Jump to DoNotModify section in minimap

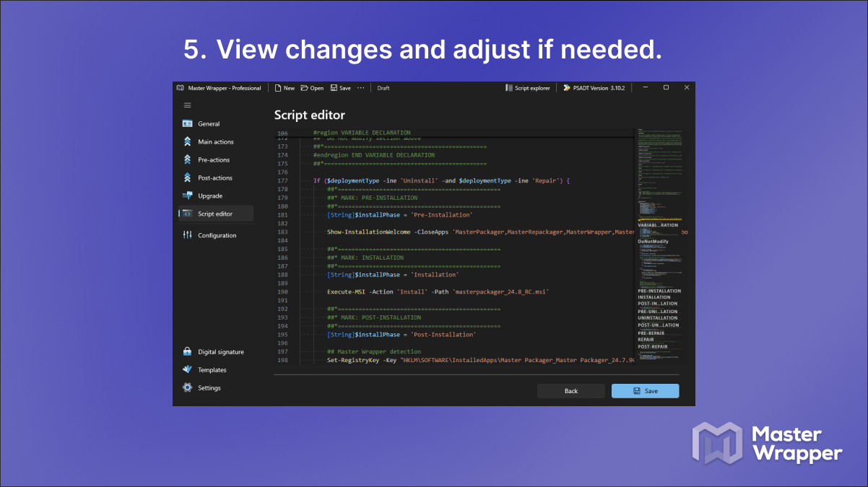[653, 242]
